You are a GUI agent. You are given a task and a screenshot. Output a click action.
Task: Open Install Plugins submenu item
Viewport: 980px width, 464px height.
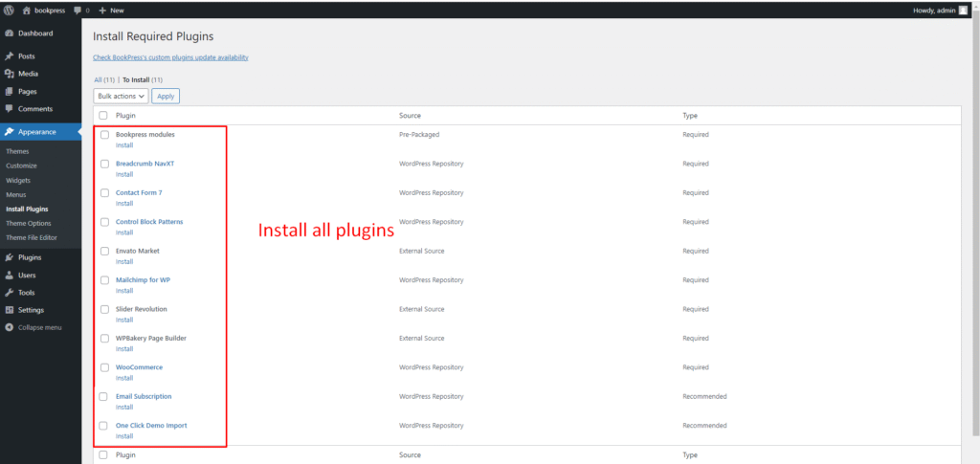pyautogui.click(x=27, y=210)
